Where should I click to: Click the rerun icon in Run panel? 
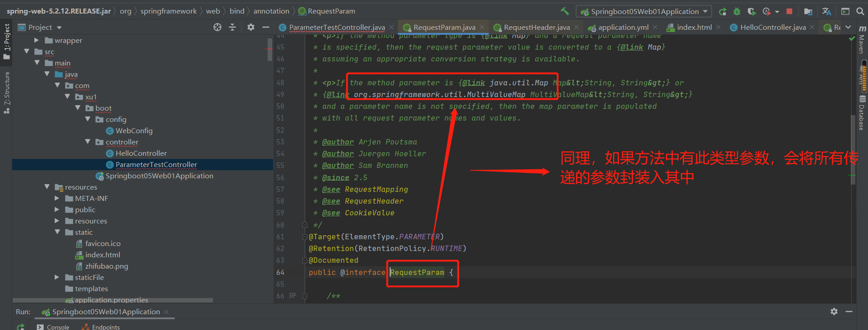[20, 327]
